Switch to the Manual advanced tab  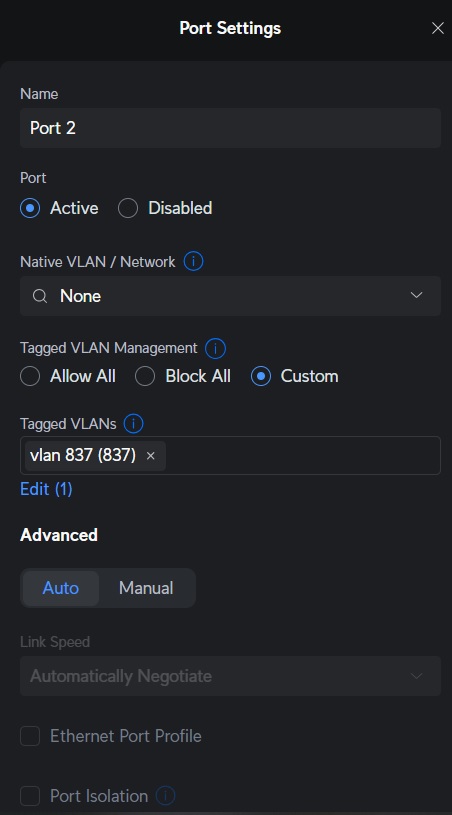click(x=146, y=588)
